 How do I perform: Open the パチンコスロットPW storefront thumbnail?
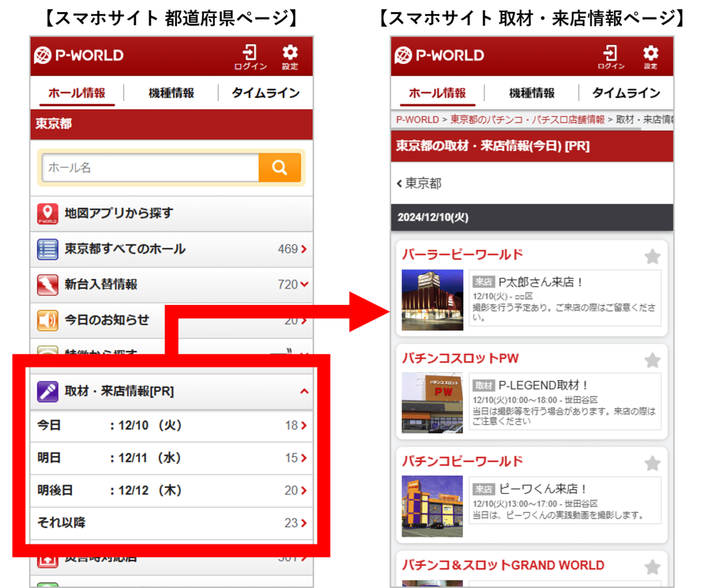pyautogui.click(x=432, y=403)
